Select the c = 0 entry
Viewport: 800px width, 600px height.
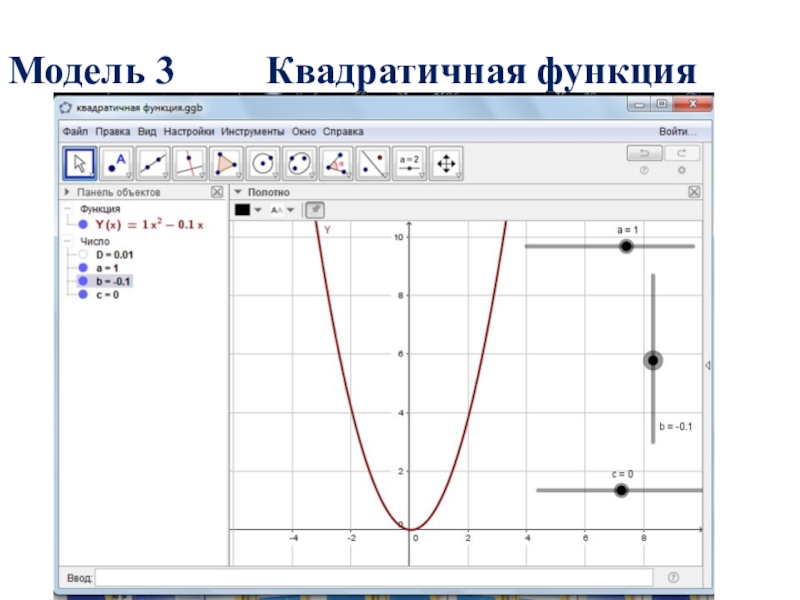click(107, 294)
